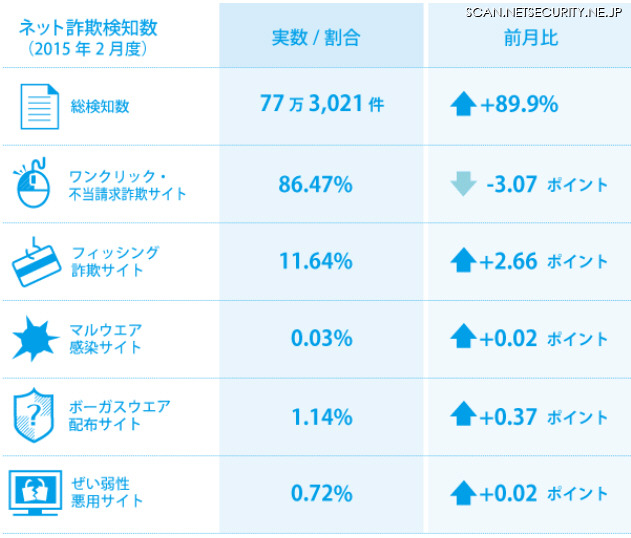This screenshot has height=538, width=631.
Task: Click the フィッシング詐欺サイト label
Action: [x=114, y=261]
